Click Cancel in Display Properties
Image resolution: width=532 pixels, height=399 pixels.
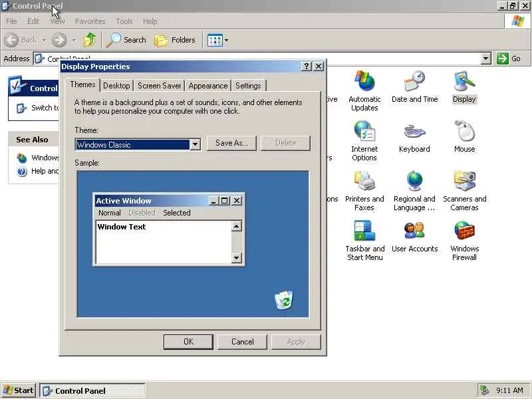(x=242, y=342)
